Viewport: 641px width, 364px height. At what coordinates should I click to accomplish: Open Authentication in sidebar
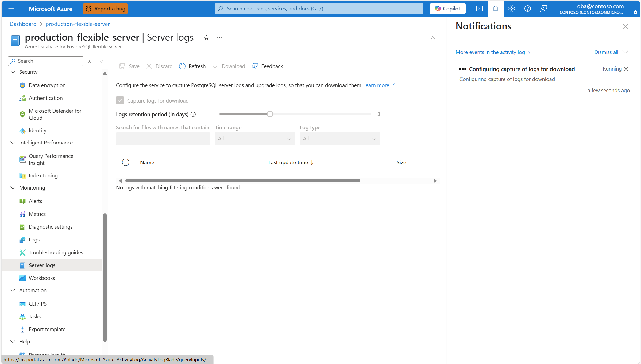46,98
